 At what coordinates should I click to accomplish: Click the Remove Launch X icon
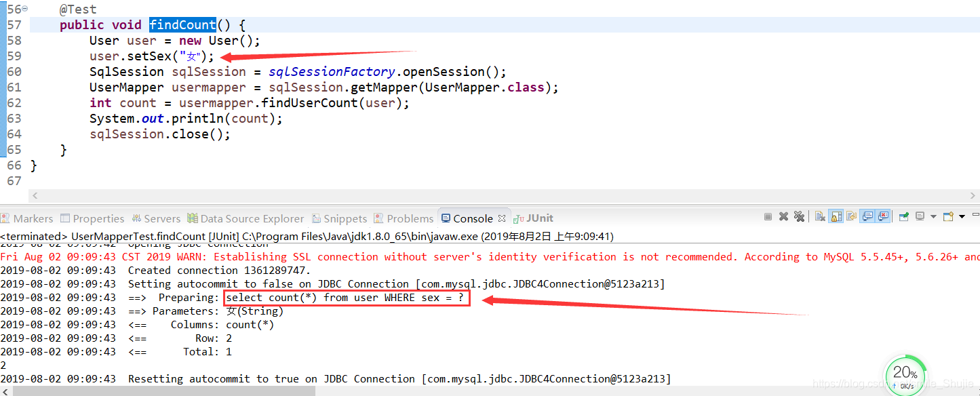click(x=783, y=216)
